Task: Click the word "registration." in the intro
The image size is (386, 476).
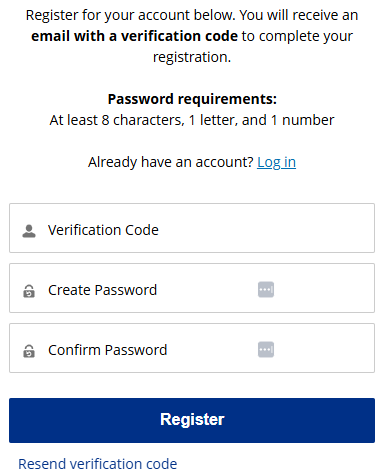Action: point(192,57)
